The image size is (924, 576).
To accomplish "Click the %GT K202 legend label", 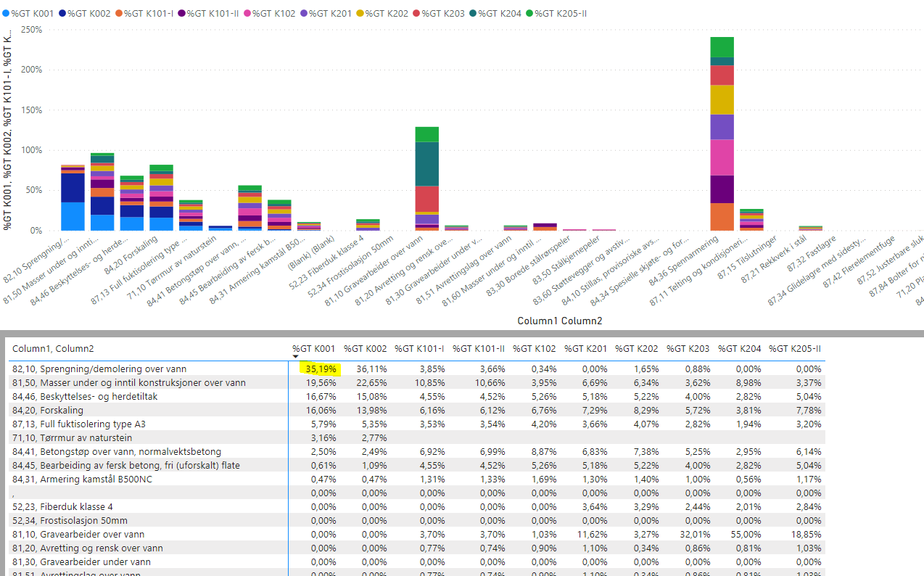I will tap(387, 14).
